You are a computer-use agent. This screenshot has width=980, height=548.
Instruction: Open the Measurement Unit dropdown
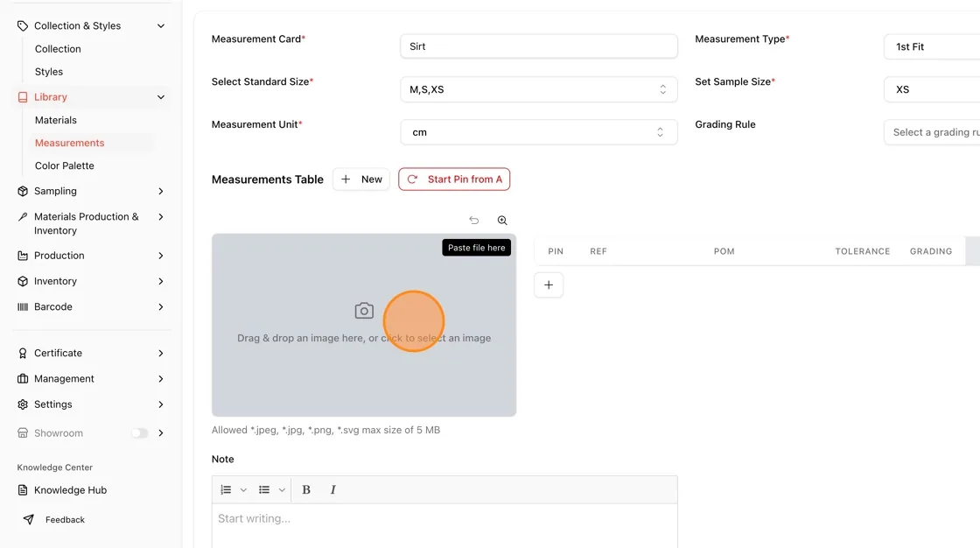tap(539, 132)
